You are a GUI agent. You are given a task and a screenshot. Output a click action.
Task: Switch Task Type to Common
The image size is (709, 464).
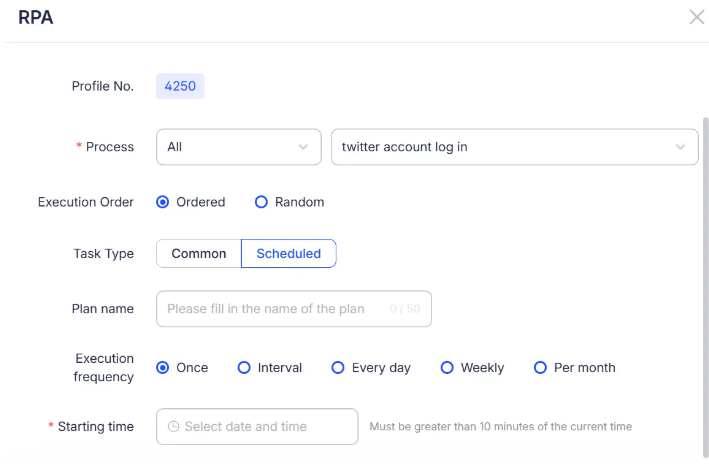199,254
